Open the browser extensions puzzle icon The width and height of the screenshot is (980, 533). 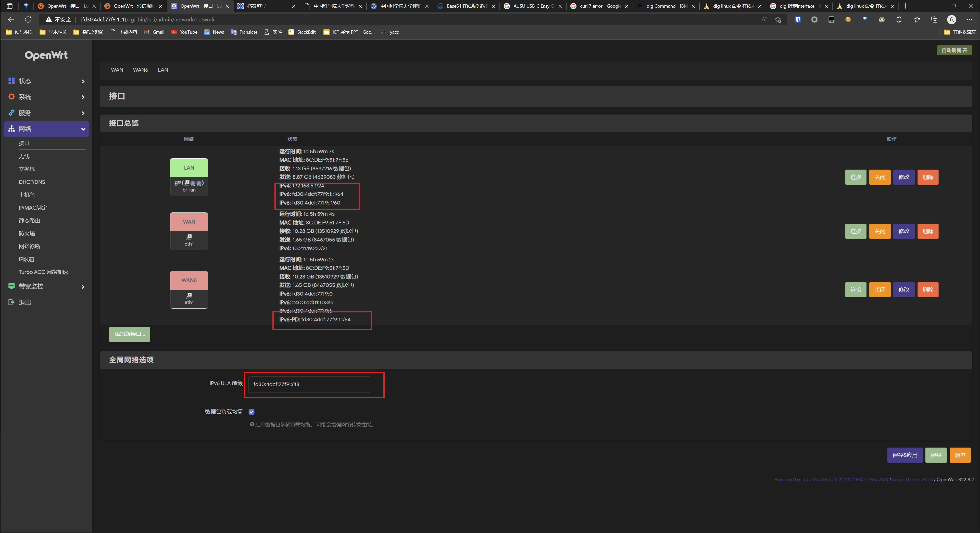[x=899, y=19]
